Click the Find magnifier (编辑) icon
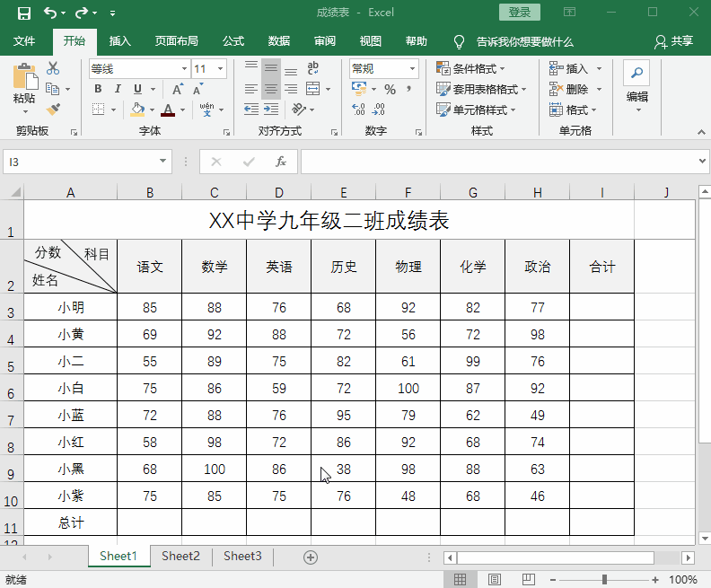Image resolution: width=711 pixels, height=588 pixels. pos(636,73)
